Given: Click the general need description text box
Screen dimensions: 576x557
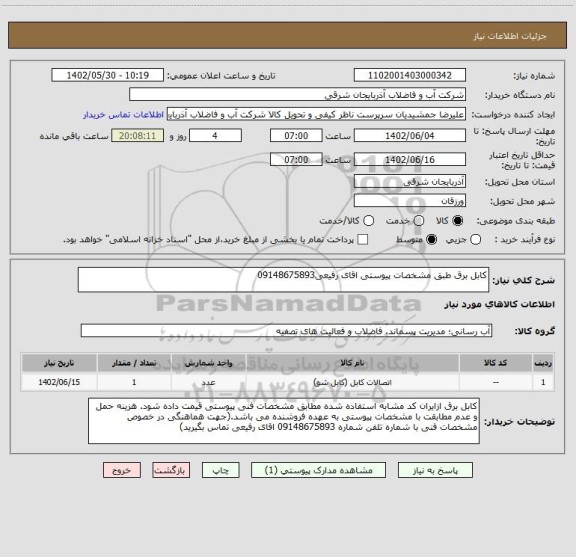Looking at the screenshot, I should [283, 280].
